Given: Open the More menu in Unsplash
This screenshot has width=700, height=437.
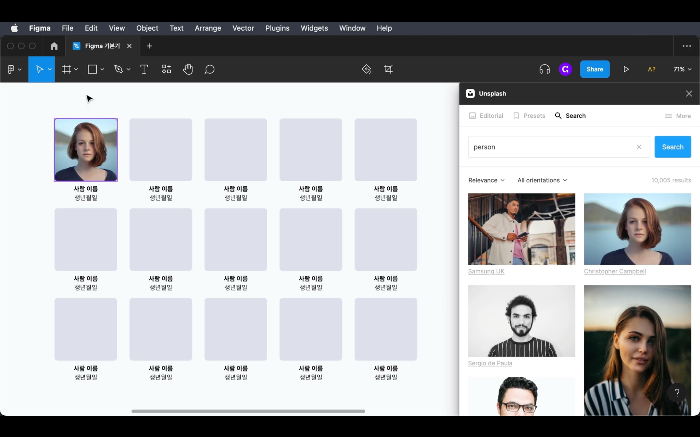Looking at the screenshot, I should [x=678, y=116].
